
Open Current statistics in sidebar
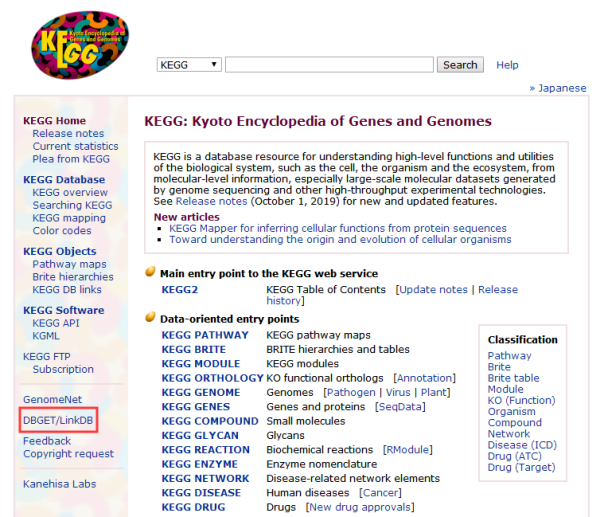75,146
